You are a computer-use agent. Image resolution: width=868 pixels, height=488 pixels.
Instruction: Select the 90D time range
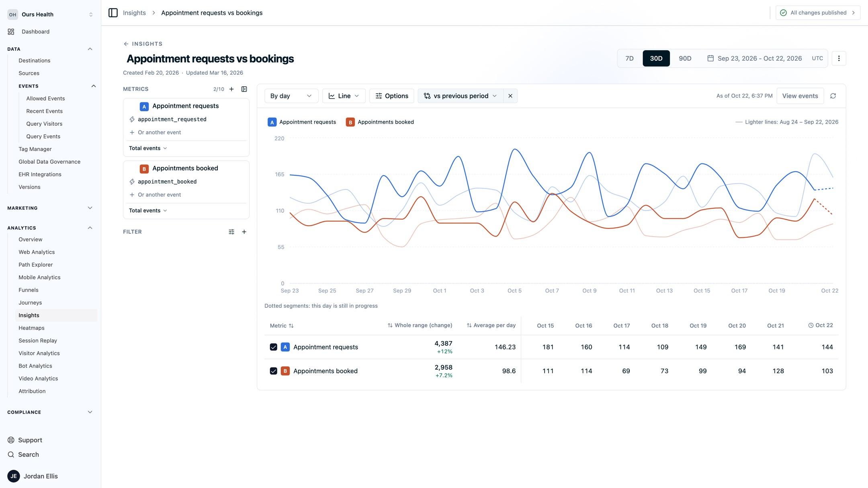685,59
